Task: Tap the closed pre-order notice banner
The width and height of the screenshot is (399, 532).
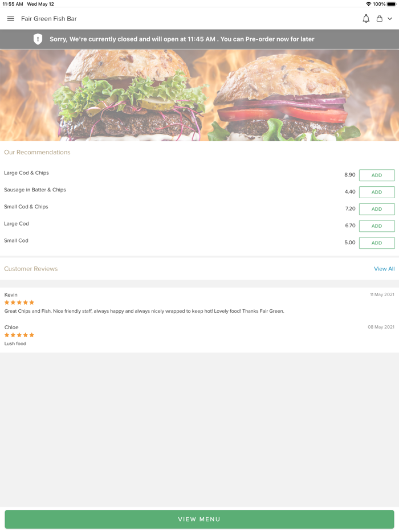Action: [199, 39]
